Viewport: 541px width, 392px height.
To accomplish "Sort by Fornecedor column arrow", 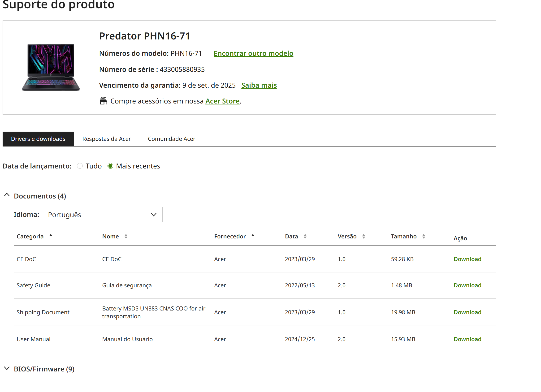I will click(253, 236).
